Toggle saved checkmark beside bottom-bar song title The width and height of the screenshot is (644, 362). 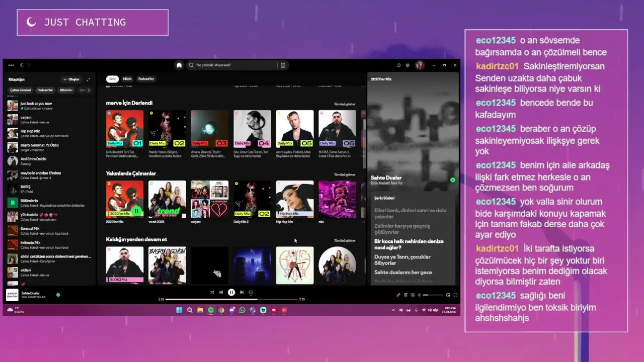[x=58, y=295]
